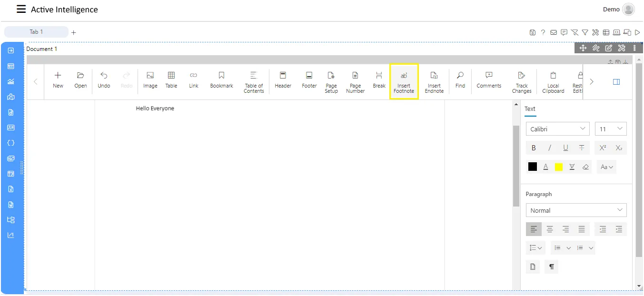Open the Aa change case dropdown
This screenshot has width=644, height=296.
(606, 167)
